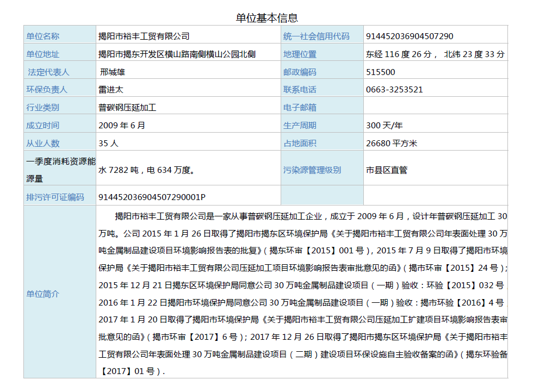
Task: Select the 成立时间 label
Action: (43, 126)
